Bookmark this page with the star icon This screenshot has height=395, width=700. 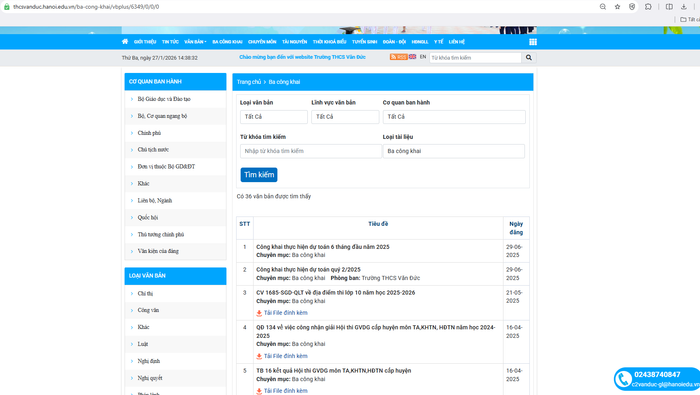pyautogui.click(x=617, y=7)
